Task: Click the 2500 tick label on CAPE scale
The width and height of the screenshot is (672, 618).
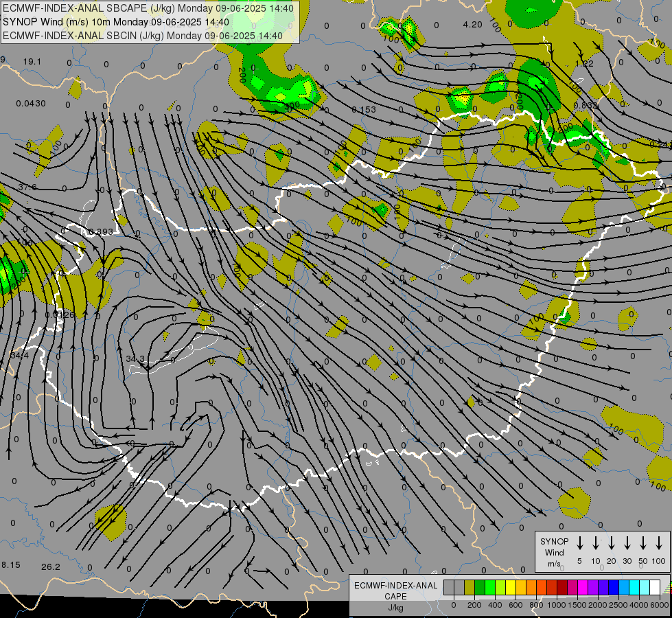Action: pos(618,605)
